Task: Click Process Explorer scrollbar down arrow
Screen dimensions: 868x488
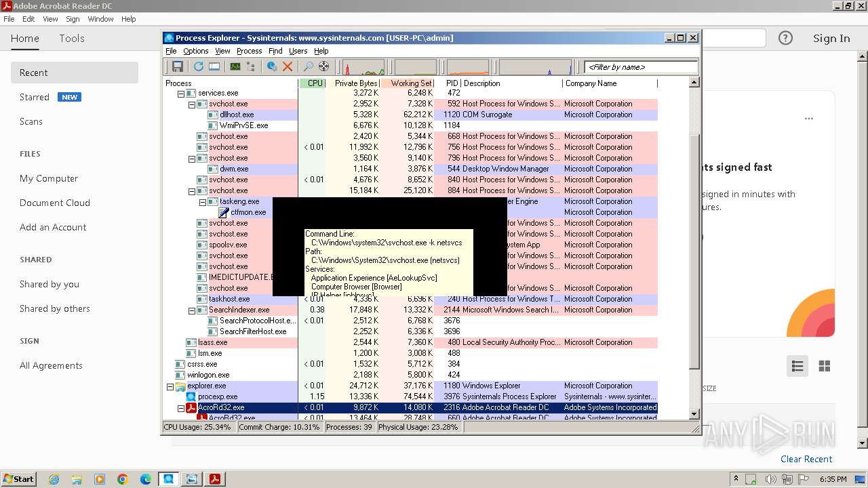Action: click(694, 414)
